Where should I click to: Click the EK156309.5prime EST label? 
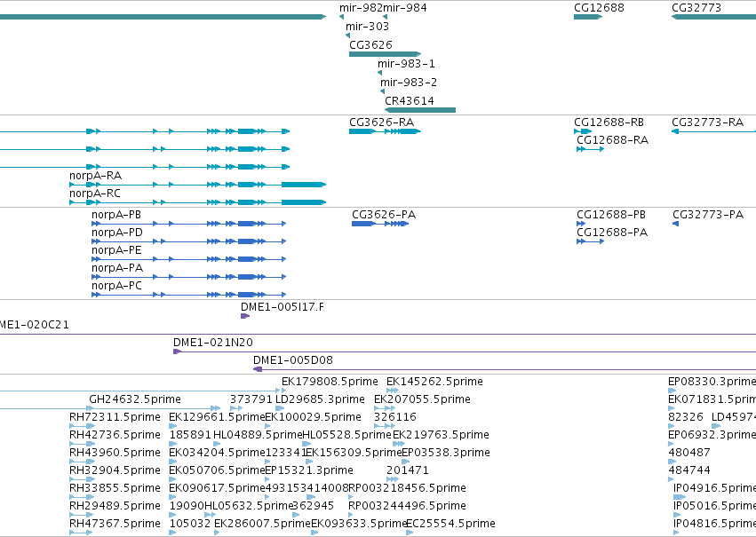[354, 454]
